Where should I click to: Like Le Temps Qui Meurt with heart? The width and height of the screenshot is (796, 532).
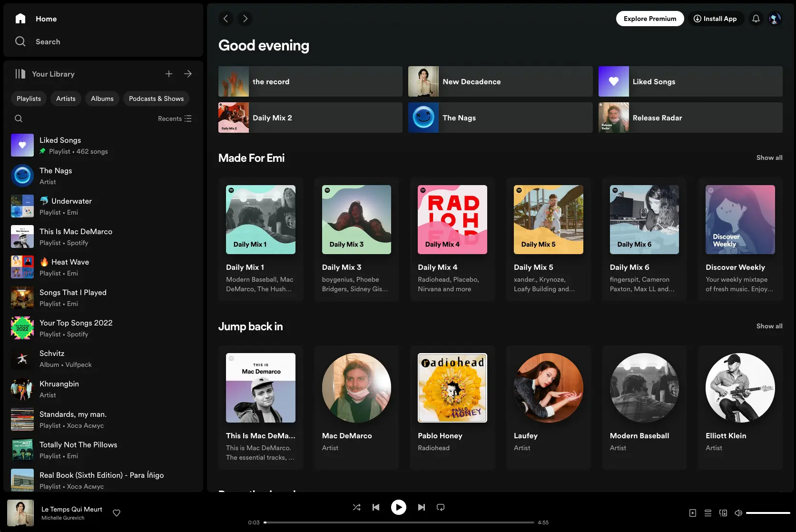point(117,513)
